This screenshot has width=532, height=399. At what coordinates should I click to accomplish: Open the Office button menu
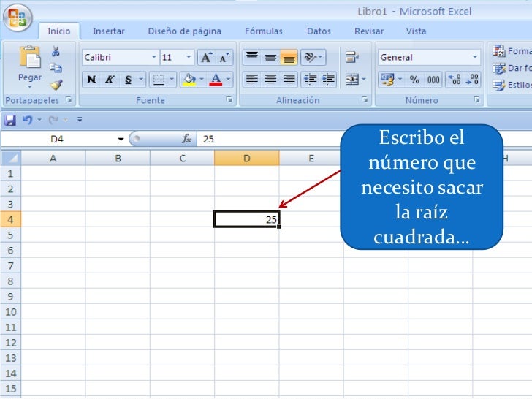pyautogui.click(x=18, y=18)
